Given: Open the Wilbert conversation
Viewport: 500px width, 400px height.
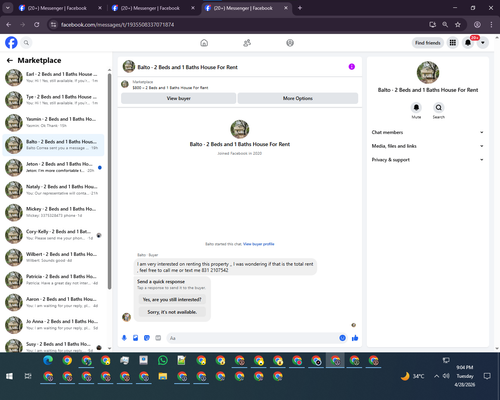Looking at the screenshot, I should (53, 257).
